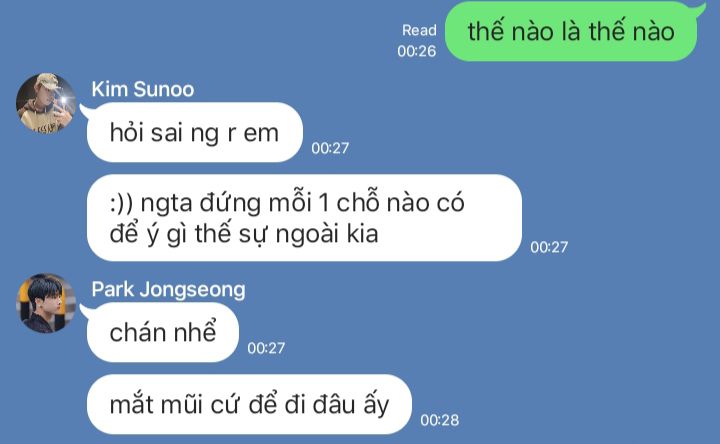Select the ':)) ngta đứng mỗi 1 chỗ' message

tap(304, 218)
